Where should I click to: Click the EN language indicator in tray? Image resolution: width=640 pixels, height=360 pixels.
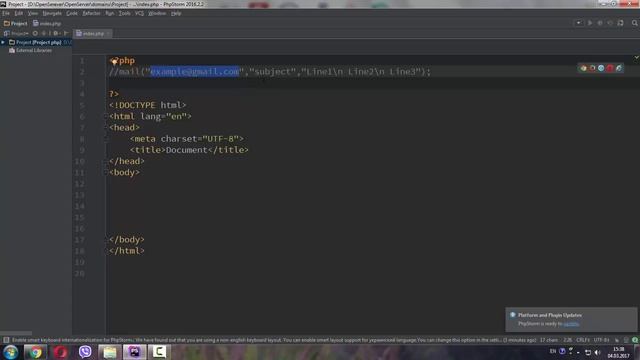pos(553,351)
